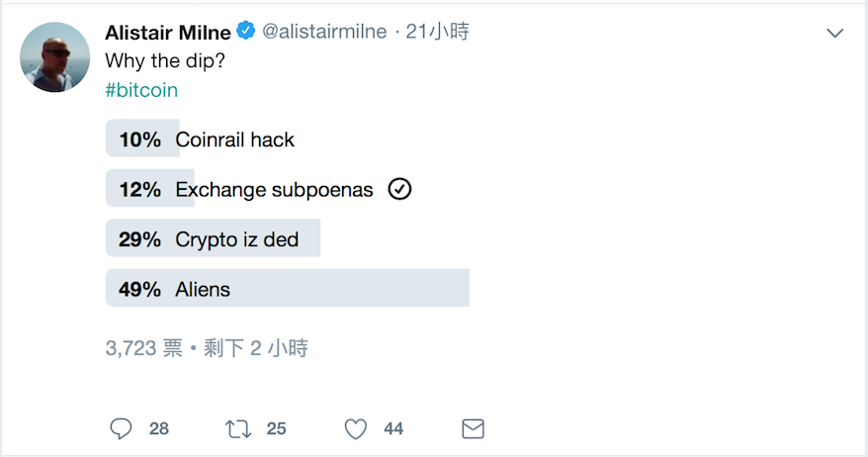Viewport: 868px width, 457px height.
Task: Click the 3,723 votes count text
Action: pos(143,348)
